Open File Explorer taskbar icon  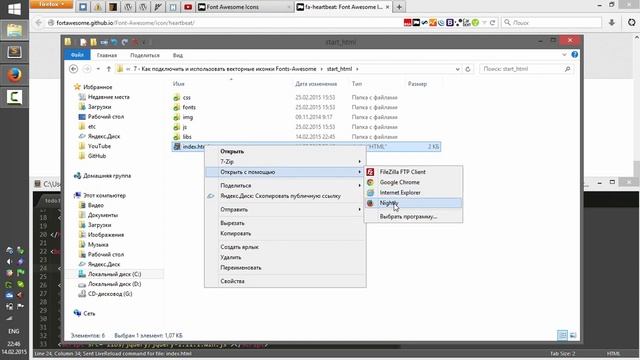coord(14,31)
